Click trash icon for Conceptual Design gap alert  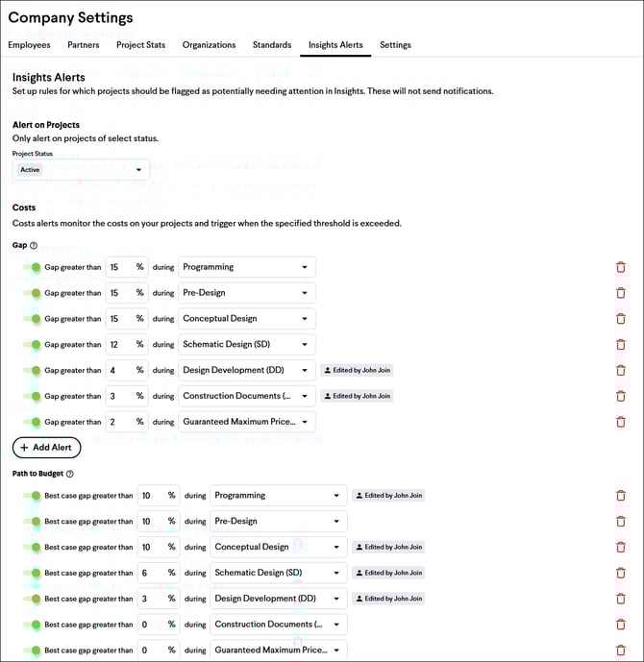click(x=620, y=319)
